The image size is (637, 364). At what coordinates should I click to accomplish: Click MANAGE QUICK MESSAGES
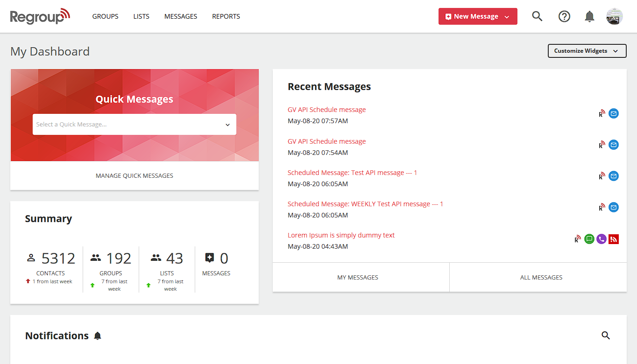[x=134, y=175]
